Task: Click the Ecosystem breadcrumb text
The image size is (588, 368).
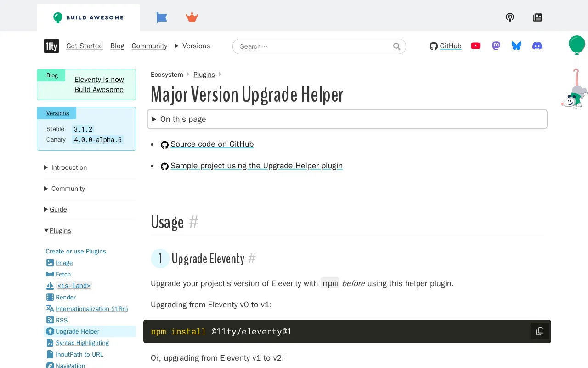Action: click(x=167, y=75)
